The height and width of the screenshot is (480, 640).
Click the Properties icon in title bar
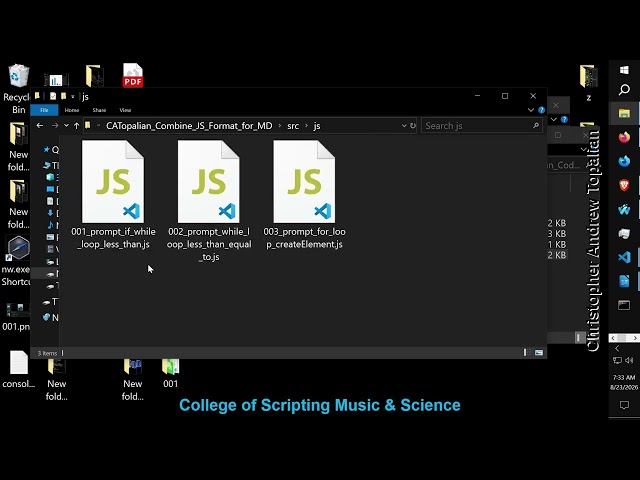pyautogui.click(x=53, y=96)
